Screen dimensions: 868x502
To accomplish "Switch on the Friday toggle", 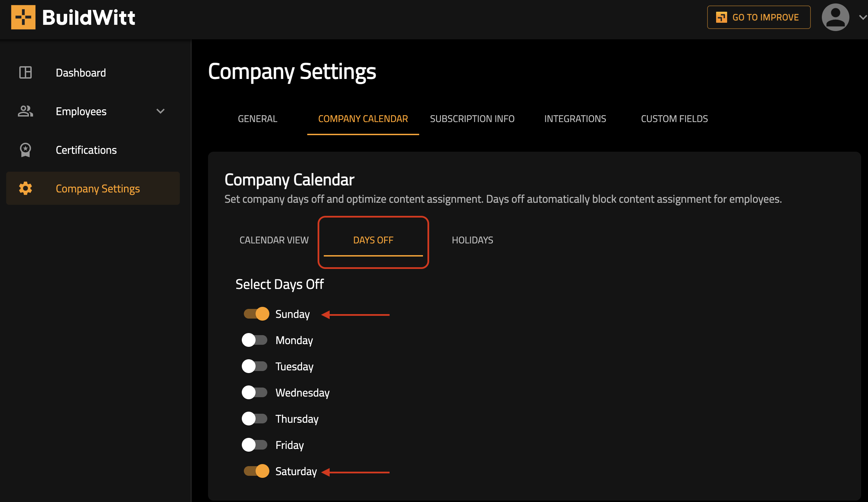I will click(255, 445).
